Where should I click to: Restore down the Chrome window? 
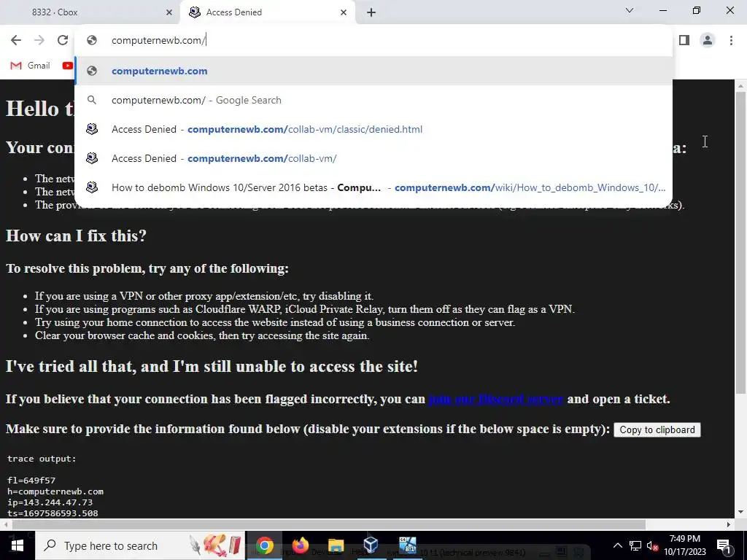(697, 10)
